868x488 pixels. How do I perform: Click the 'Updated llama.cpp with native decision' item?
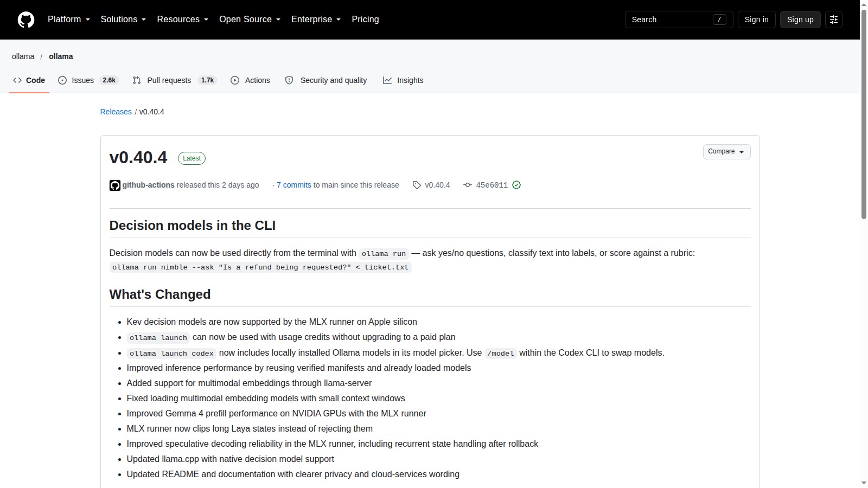pos(231,459)
